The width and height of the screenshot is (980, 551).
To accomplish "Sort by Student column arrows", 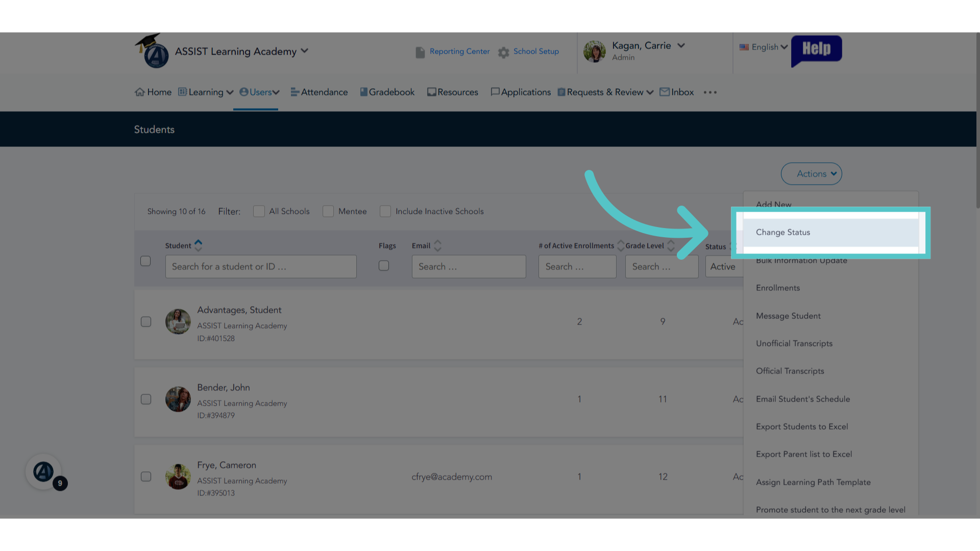I will coord(199,245).
